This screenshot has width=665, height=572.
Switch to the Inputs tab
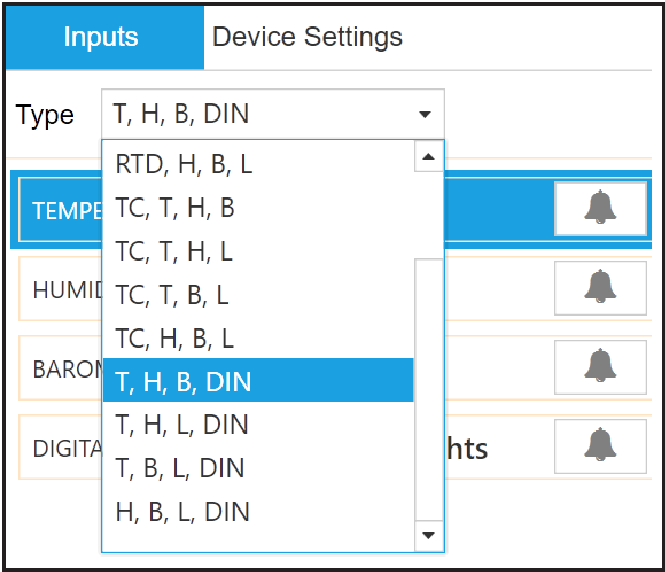coord(102,38)
